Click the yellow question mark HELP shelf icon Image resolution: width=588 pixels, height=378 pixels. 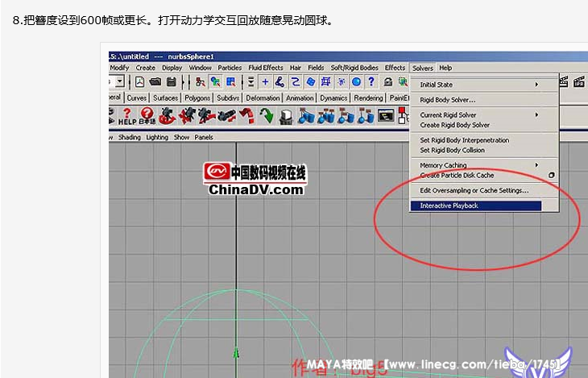pyautogui.click(x=126, y=116)
